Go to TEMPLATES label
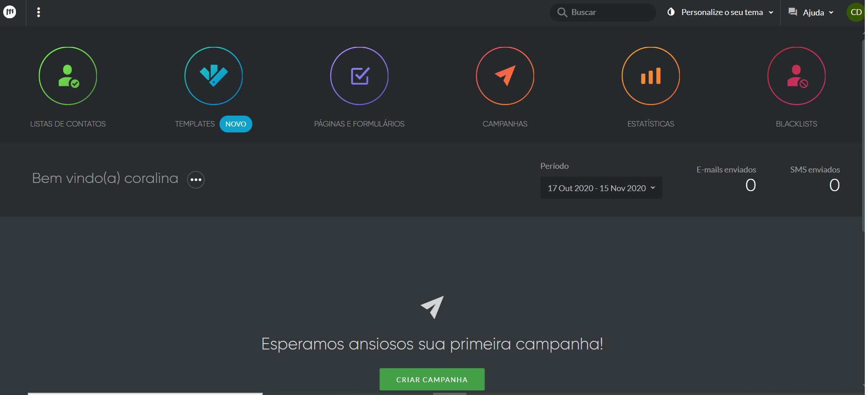The image size is (868, 395). pyautogui.click(x=194, y=124)
